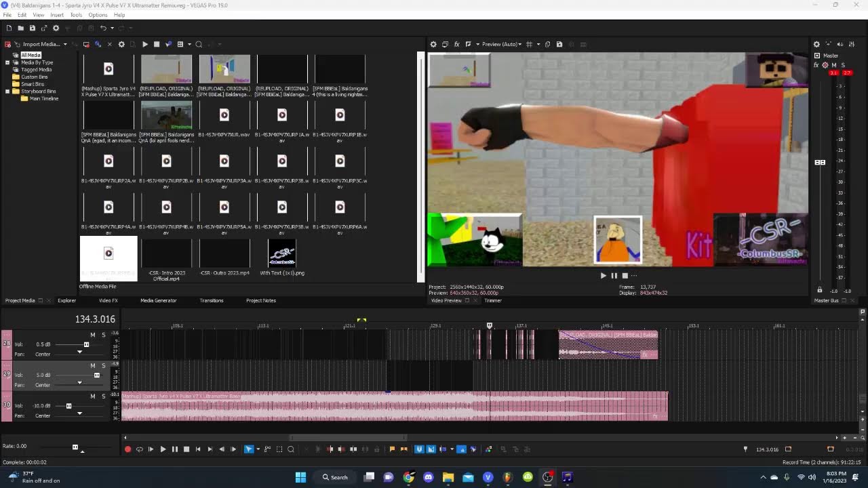Undo the last action

pyautogui.click(x=102, y=28)
